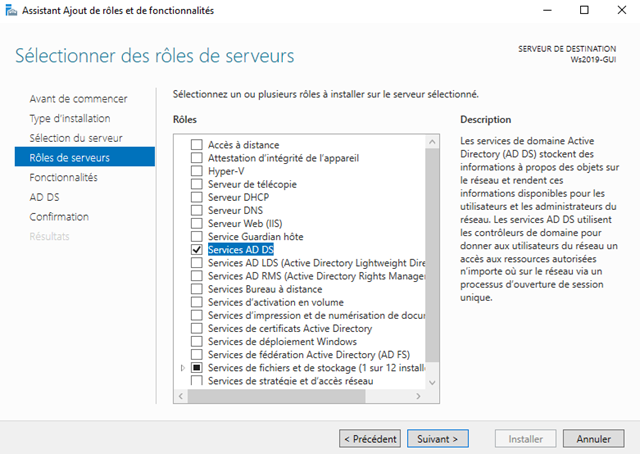
Task: Check the Hyper-V role checkbox
Action: click(197, 171)
